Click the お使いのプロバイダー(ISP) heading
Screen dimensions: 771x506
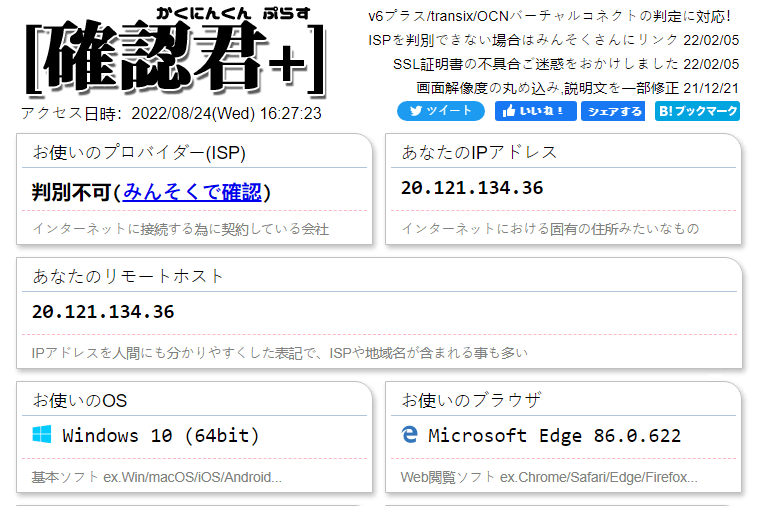coord(139,152)
